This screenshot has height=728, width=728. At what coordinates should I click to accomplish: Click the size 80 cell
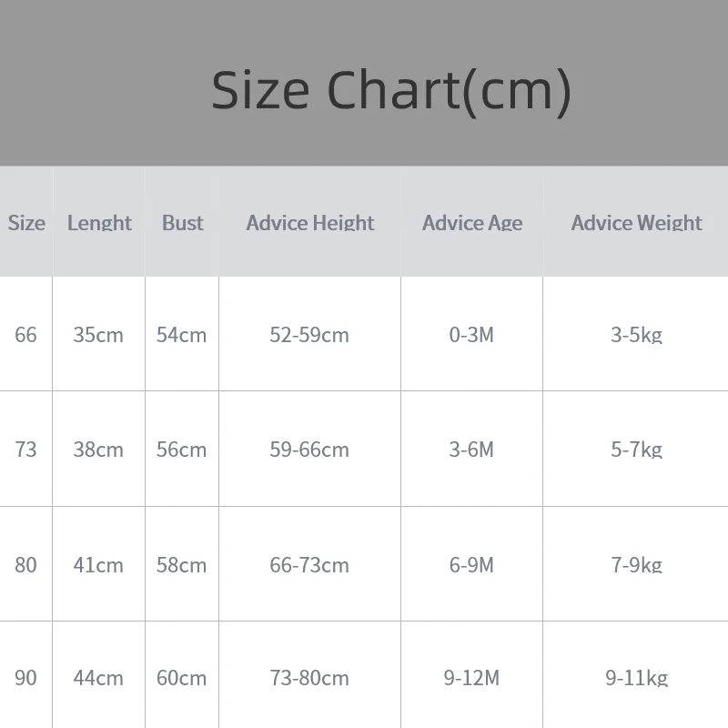(x=25, y=564)
